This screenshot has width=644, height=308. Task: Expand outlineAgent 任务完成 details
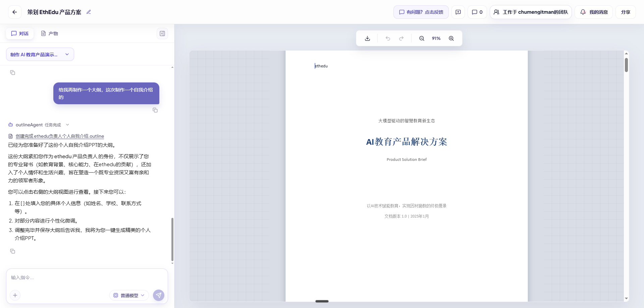(67, 125)
